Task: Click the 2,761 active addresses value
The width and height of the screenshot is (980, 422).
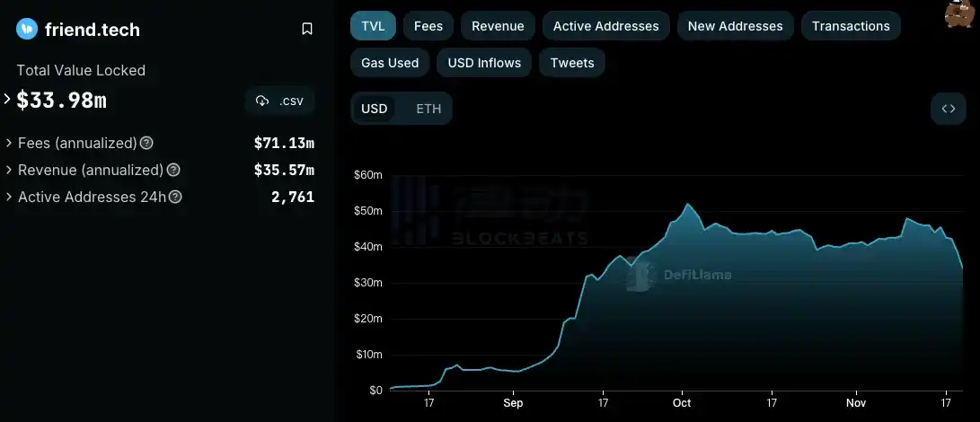Action: tap(293, 197)
